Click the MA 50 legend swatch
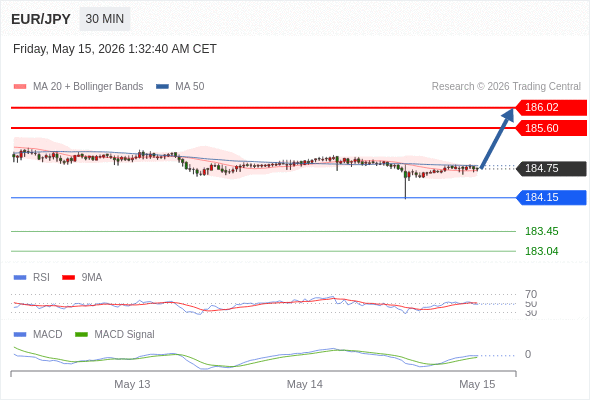590x400 pixels. (x=162, y=87)
